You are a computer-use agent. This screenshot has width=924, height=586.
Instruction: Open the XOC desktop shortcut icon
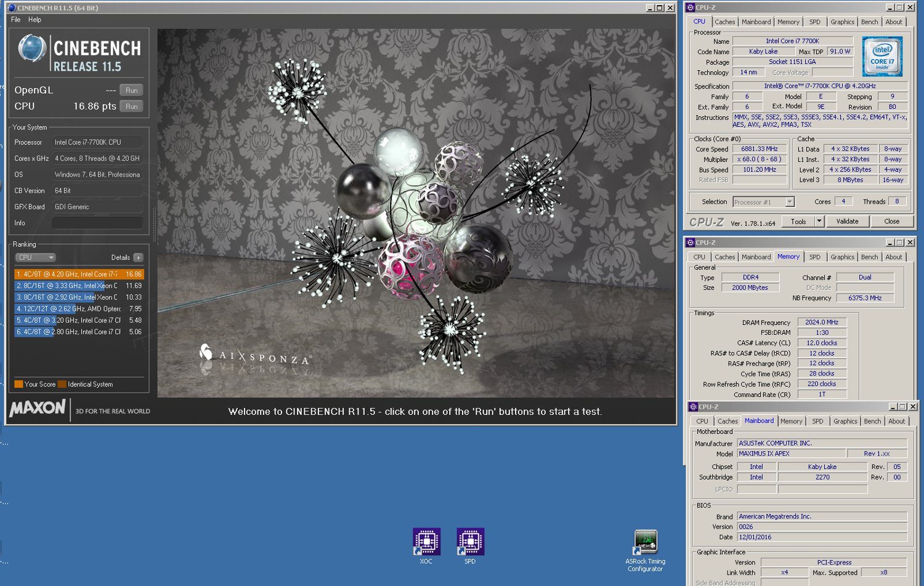pos(426,542)
